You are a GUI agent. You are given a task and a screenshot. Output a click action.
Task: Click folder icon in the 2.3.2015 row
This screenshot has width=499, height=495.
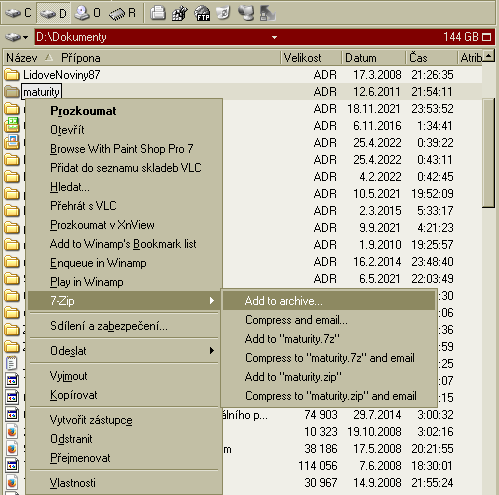pyautogui.click(x=12, y=211)
